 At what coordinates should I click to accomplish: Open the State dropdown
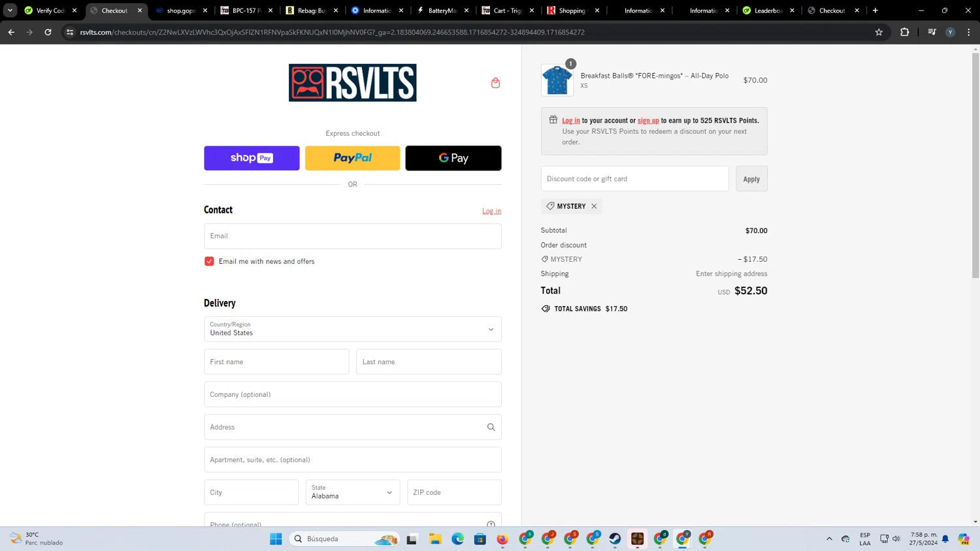point(353,492)
